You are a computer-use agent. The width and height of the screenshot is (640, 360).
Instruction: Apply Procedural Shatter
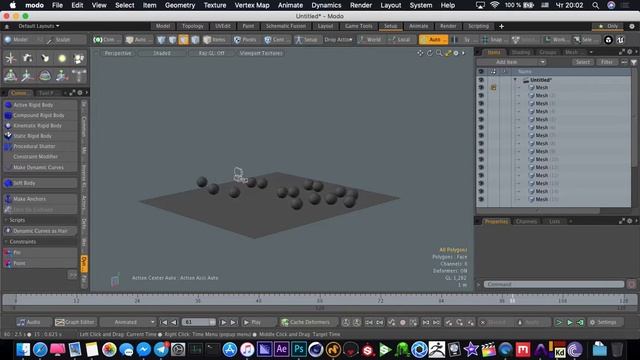(40, 146)
